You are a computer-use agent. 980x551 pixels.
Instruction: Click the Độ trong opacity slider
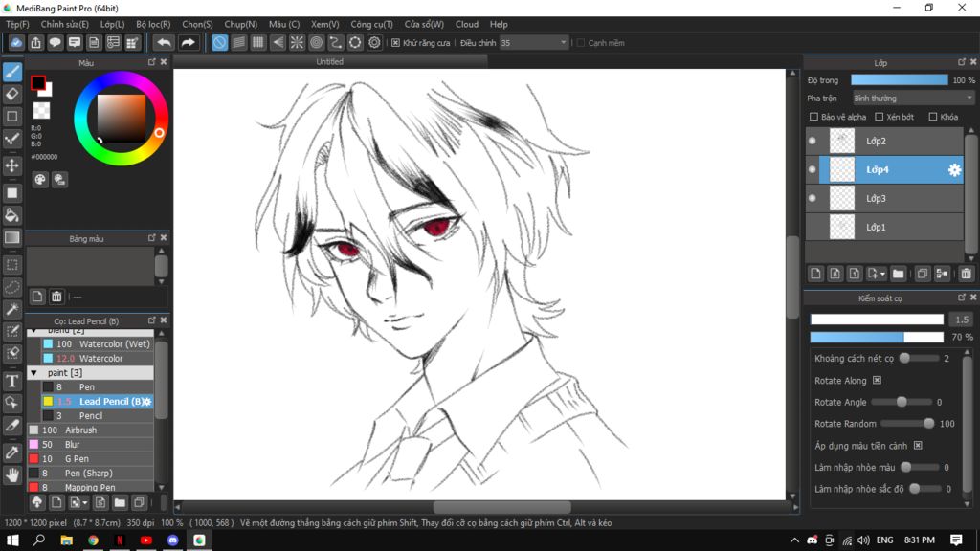(x=900, y=80)
